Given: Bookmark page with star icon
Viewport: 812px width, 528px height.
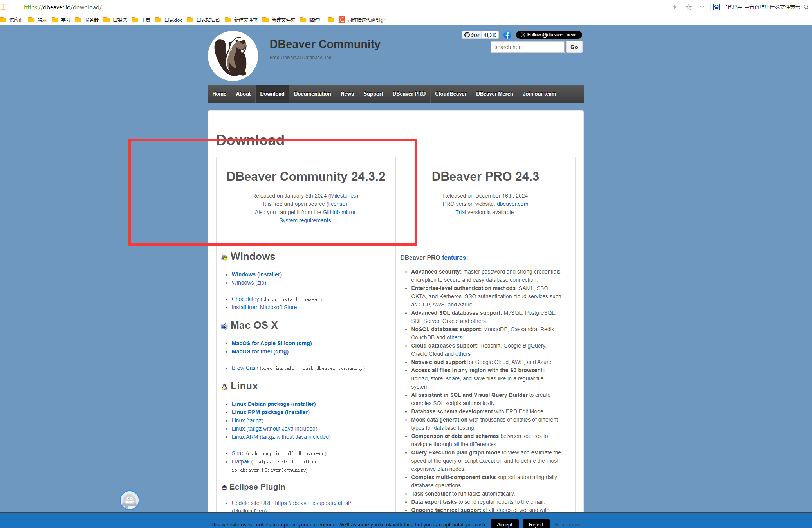Looking at the screenshot, I should 689,7.
